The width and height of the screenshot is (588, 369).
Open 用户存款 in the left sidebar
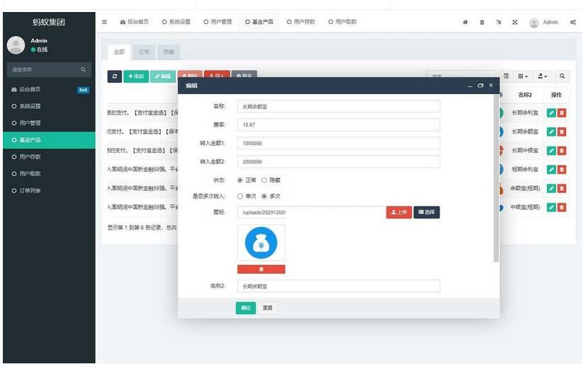click(x=30, y=156)
